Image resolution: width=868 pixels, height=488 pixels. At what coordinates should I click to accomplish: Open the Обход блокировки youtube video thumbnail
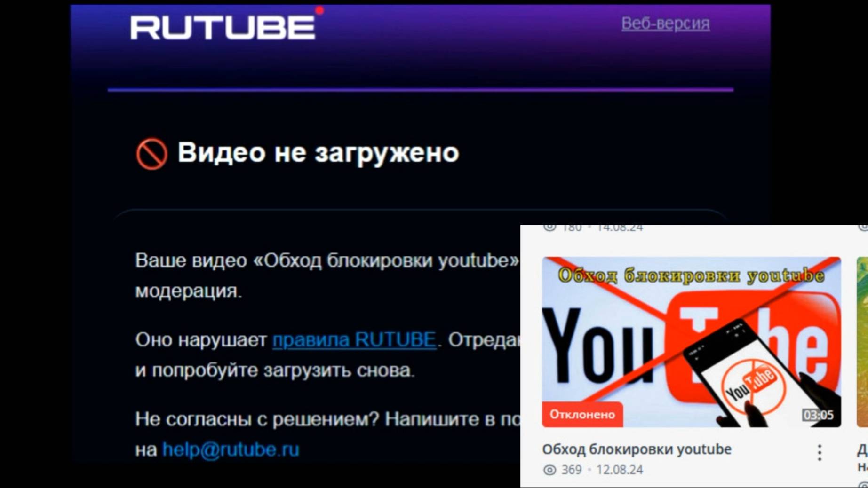tap(691, 342)
